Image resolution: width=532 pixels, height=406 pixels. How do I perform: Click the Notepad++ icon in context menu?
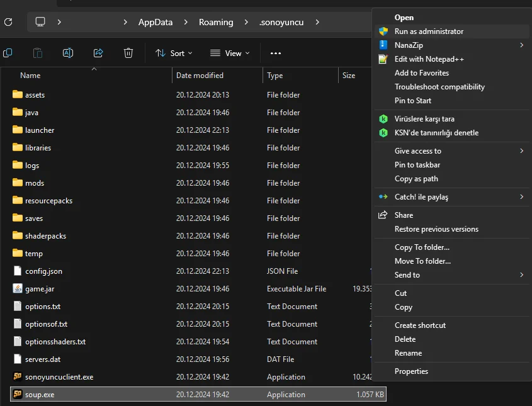click(383, 59)
